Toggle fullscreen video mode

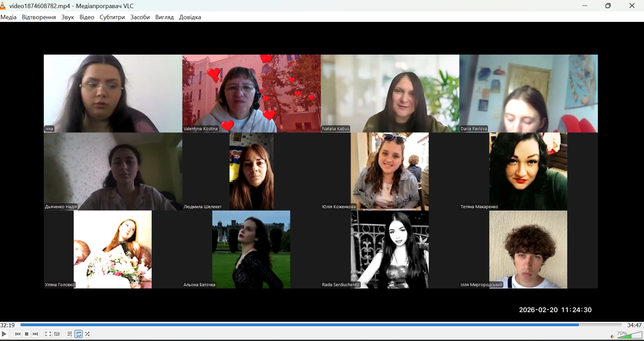(x=48, y=334)
